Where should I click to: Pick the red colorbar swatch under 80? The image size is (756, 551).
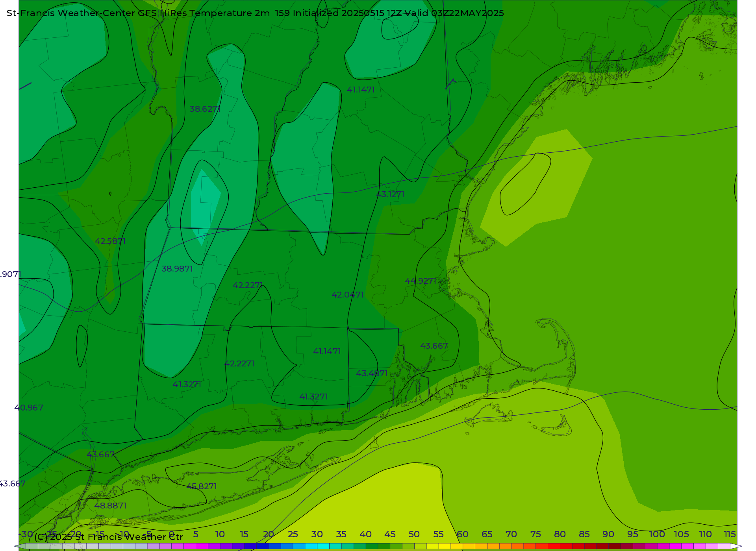(554, 546)
